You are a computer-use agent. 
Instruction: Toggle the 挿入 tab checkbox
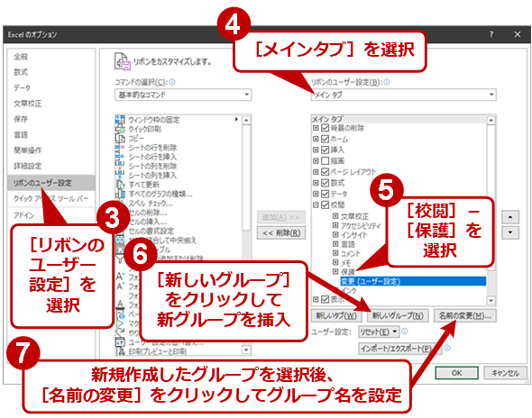[x=325, y=150]
